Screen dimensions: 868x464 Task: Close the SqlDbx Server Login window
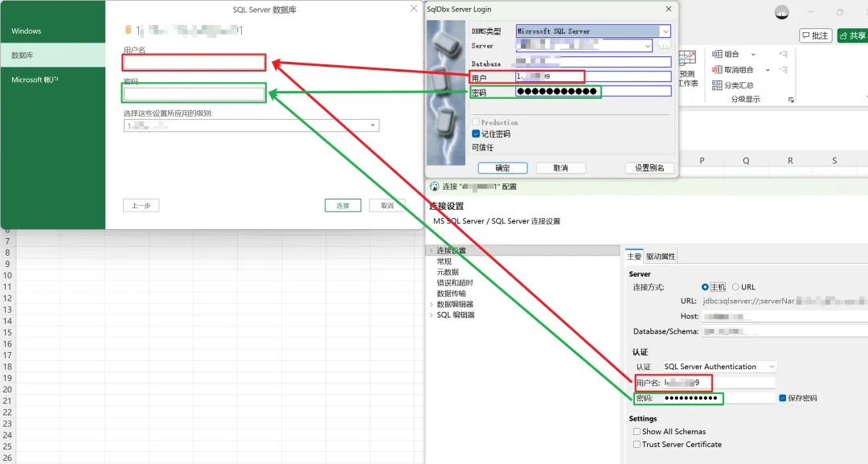[x=668, y=9]
